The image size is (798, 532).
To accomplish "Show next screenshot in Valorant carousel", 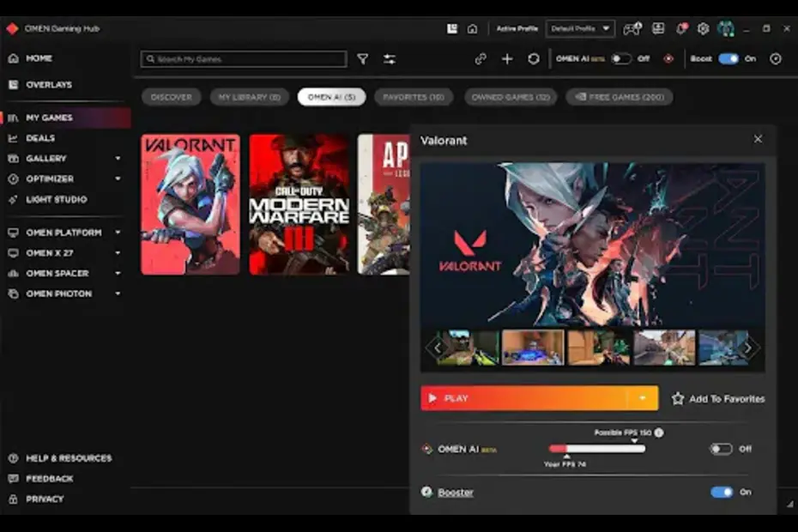I will 748,348.
